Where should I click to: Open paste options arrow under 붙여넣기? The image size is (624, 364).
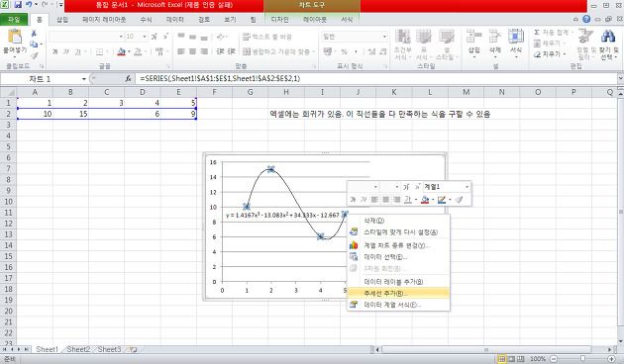click(15, 56)
